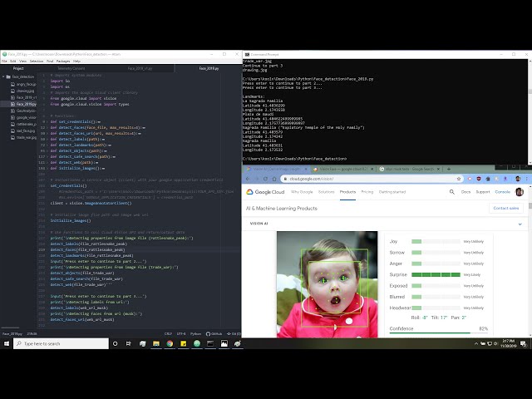Open a new Chrome tab
The image size is (532, 399).
click(449, 169)
